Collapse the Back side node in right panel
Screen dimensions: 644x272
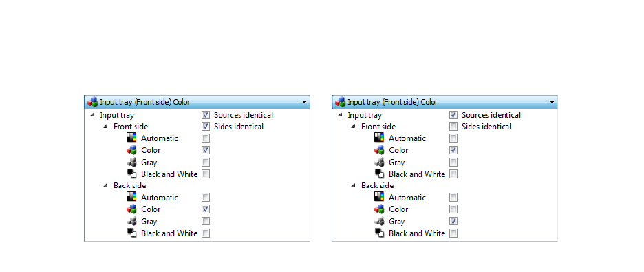coord(353,185)
